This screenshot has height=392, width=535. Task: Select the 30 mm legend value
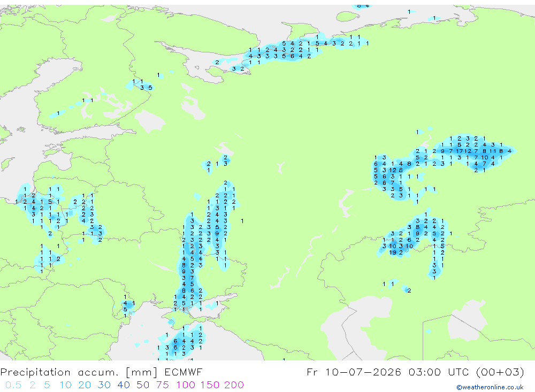click(104, 385)
